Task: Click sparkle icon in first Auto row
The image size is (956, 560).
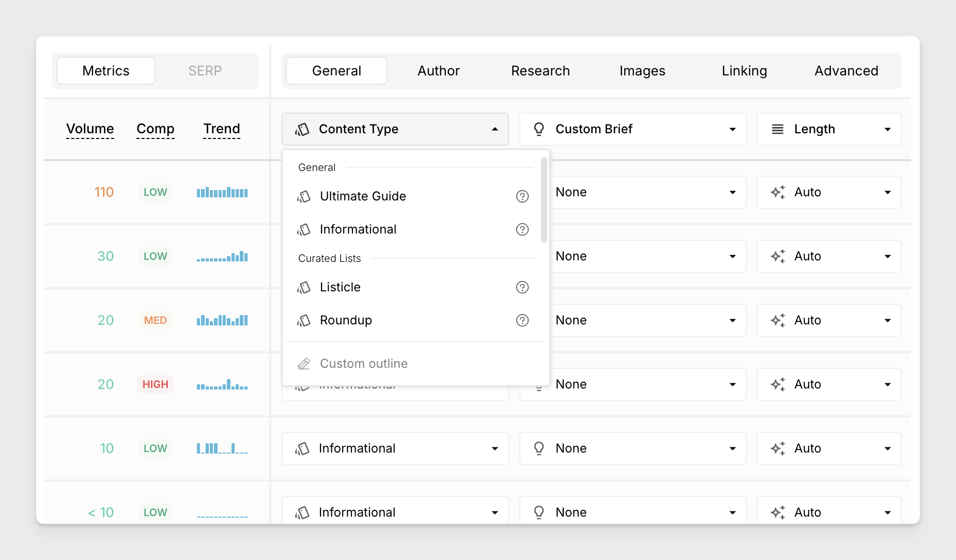Action: [x=777, y=192]
